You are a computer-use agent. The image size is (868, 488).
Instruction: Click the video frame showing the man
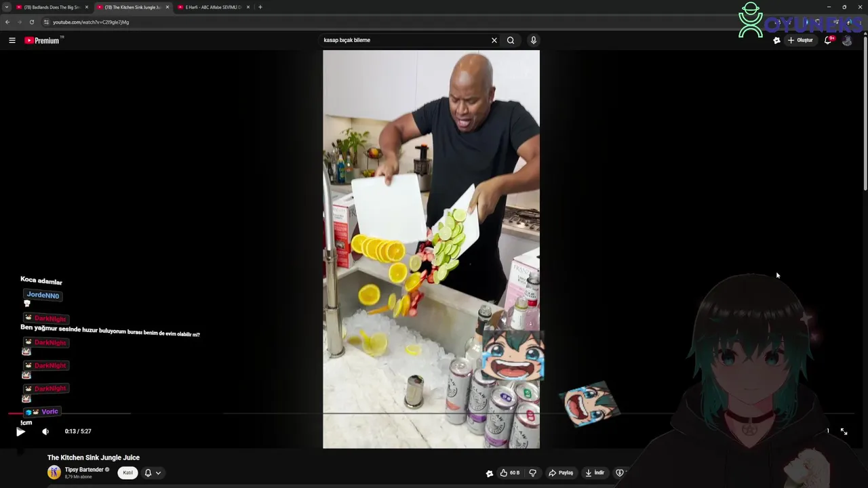coord(431,249)
